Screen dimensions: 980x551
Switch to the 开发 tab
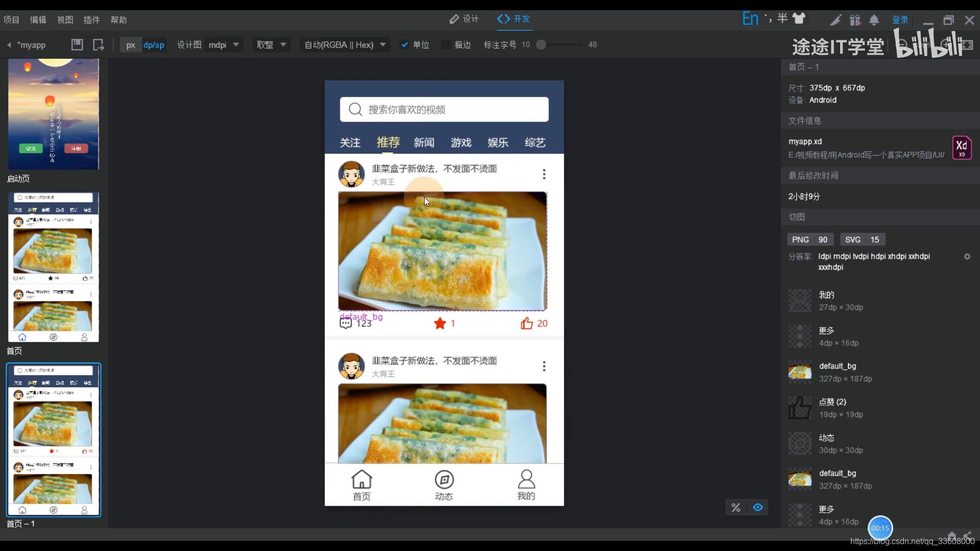(x=514, y=19)
